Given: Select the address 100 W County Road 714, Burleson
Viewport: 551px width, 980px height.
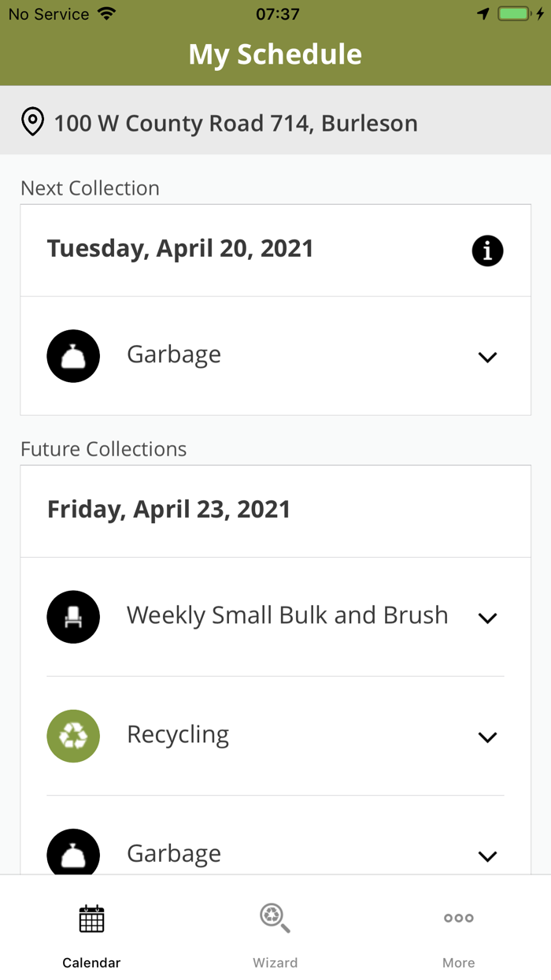Looking at the screenshot, I should pos(235,122).
